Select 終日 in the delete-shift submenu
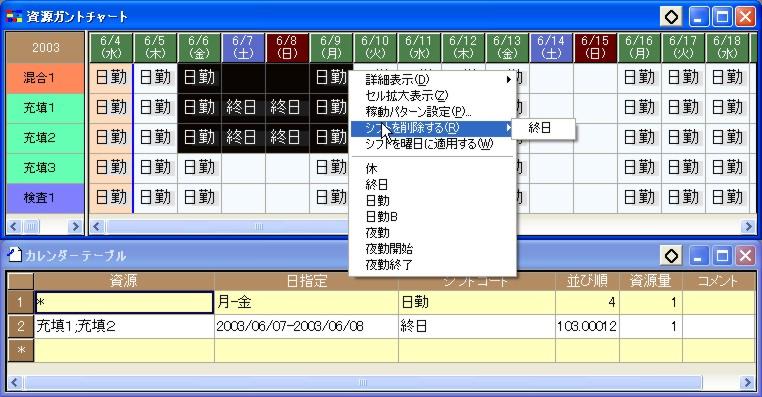This screenshot has width=762, height=397. pyautogui.click(x=540, y=128)
